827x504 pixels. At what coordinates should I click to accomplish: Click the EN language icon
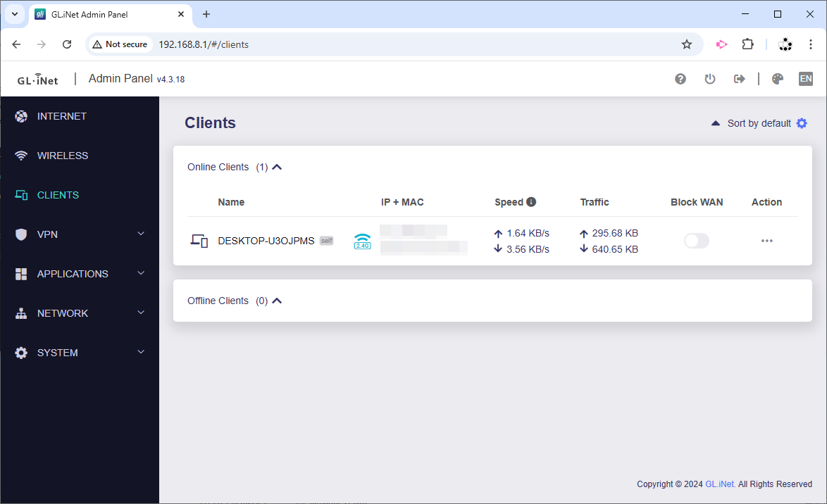(x=805, y=79)
